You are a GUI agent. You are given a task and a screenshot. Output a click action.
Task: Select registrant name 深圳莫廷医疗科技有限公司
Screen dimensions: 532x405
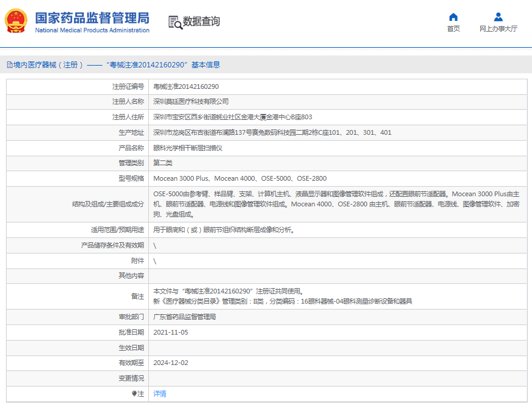pyautogui.click(x=191, y=101)
